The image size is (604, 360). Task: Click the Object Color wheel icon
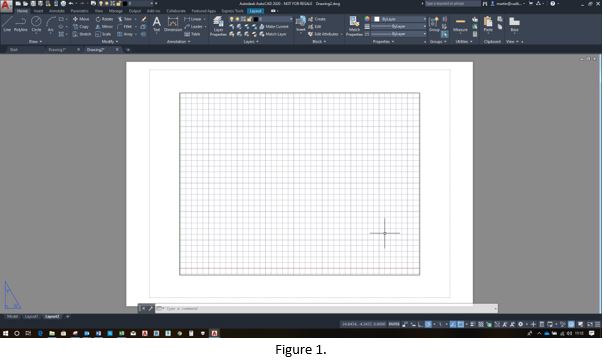[x=367, y=19]
